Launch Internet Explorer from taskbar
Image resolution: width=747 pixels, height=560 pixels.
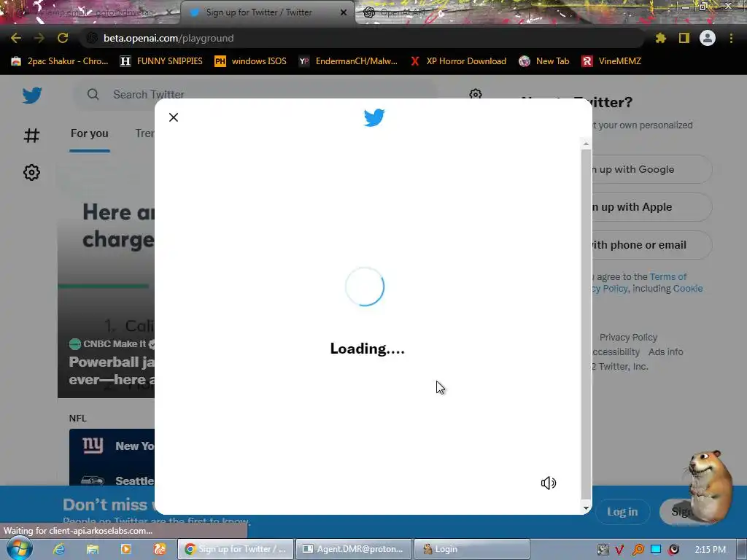58,549
